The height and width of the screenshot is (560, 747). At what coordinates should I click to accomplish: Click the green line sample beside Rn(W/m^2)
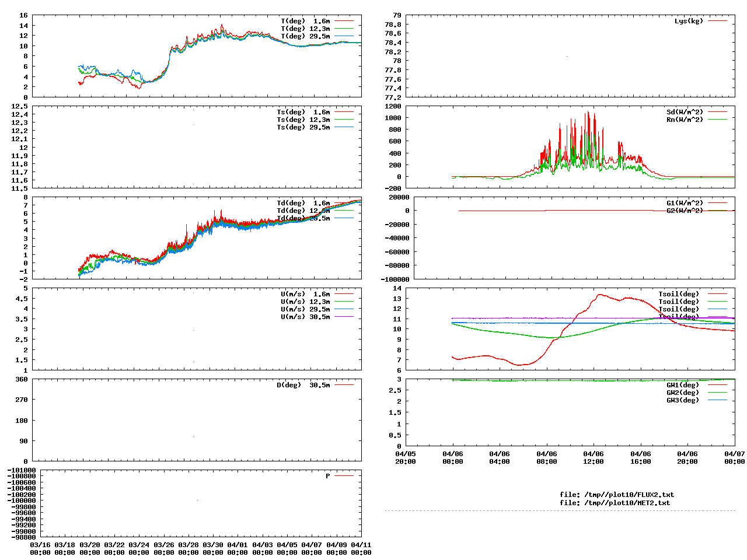click(x=718, y=120)
